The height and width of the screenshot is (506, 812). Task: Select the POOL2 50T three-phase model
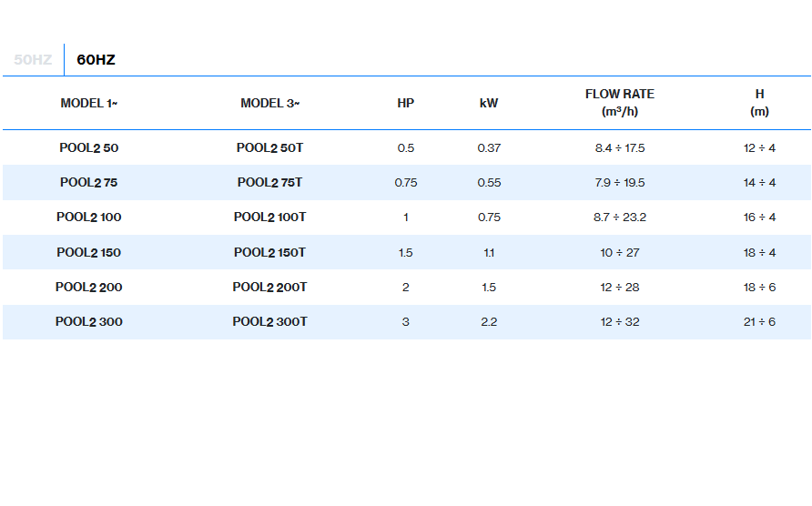click(269, 148)
